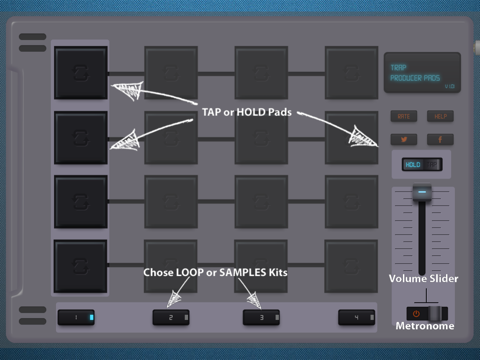Tap the second pad in the top row

(171, 73)
